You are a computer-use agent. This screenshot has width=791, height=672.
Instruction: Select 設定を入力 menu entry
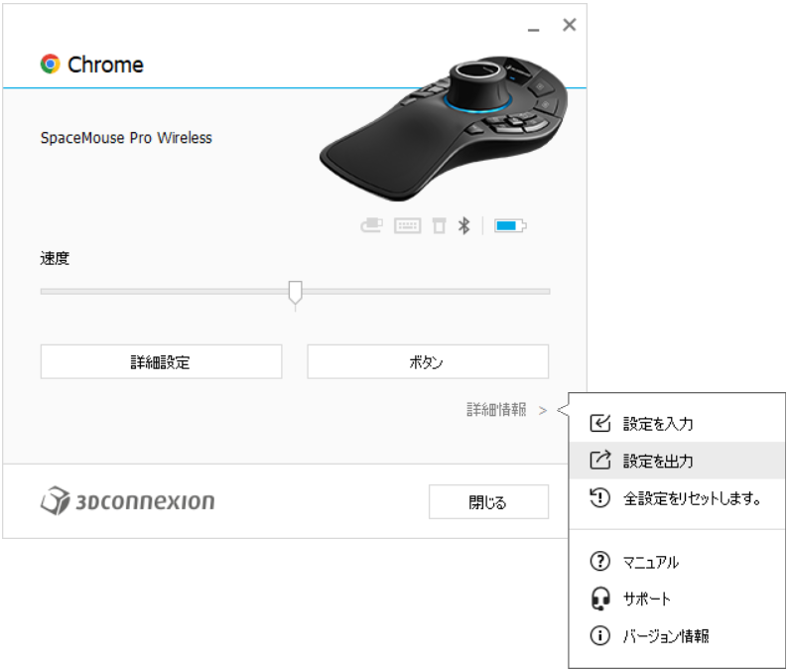(x=677, y=423)
